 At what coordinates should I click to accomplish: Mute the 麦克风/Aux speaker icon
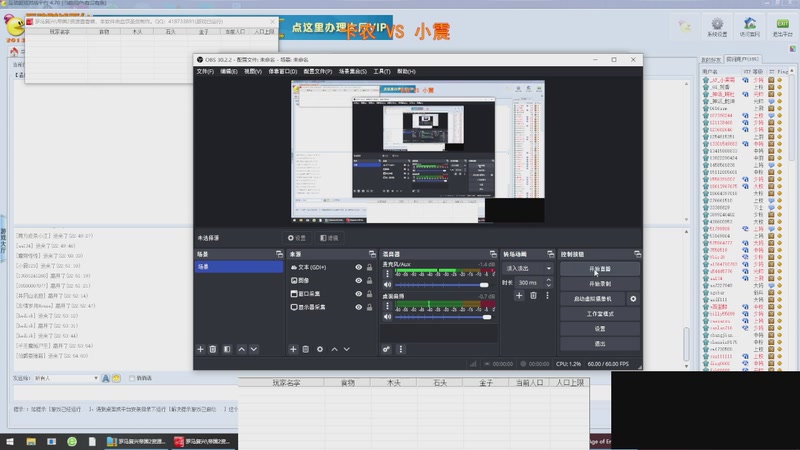(387, 285)
